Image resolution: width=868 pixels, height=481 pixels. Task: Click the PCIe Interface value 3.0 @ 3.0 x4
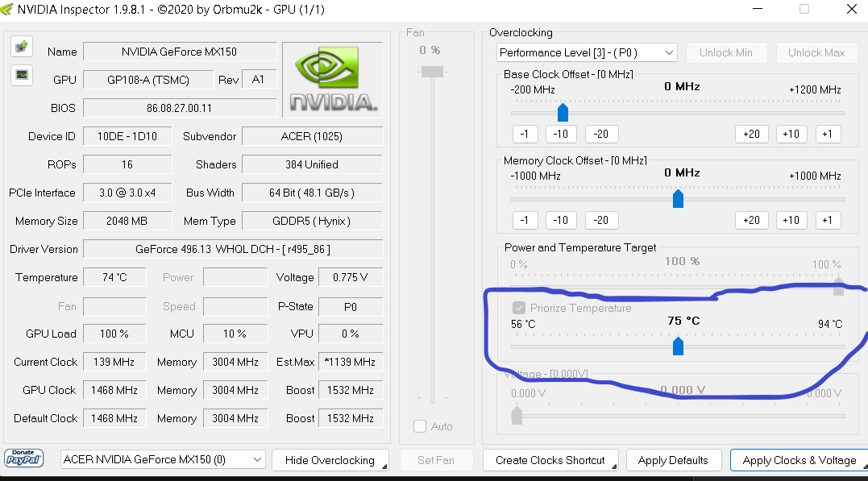click(x=127, y=193)
